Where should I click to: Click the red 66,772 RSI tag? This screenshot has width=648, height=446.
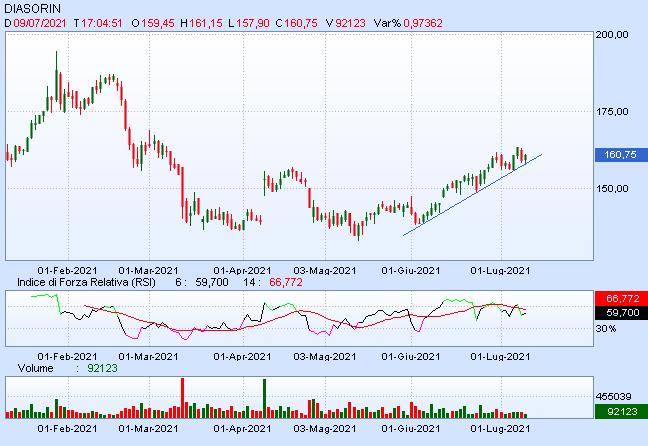tap(621, 298)
